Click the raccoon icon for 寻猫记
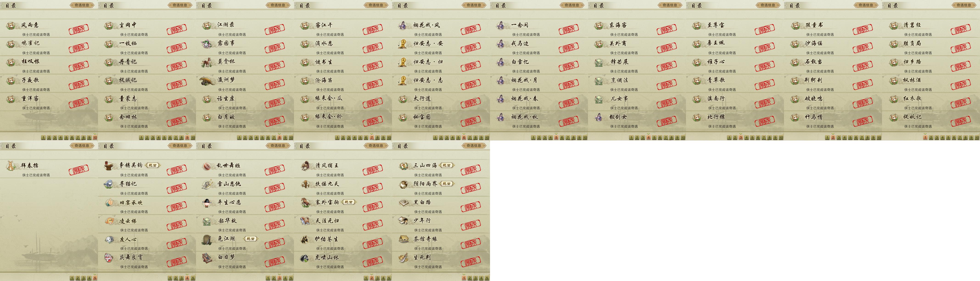The height and width of the screenshot is (281, 980). (109, 184)
